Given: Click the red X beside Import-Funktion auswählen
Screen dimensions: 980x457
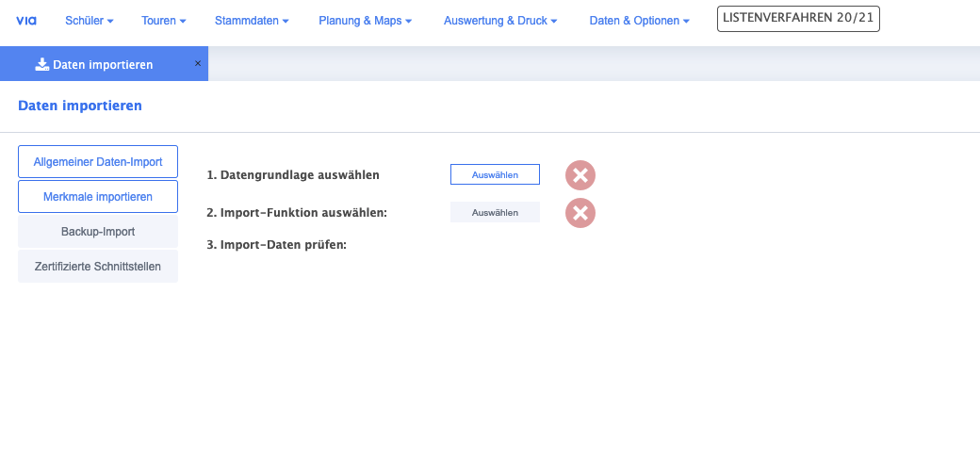Looking at the screenshot, I should coord(580,213).
